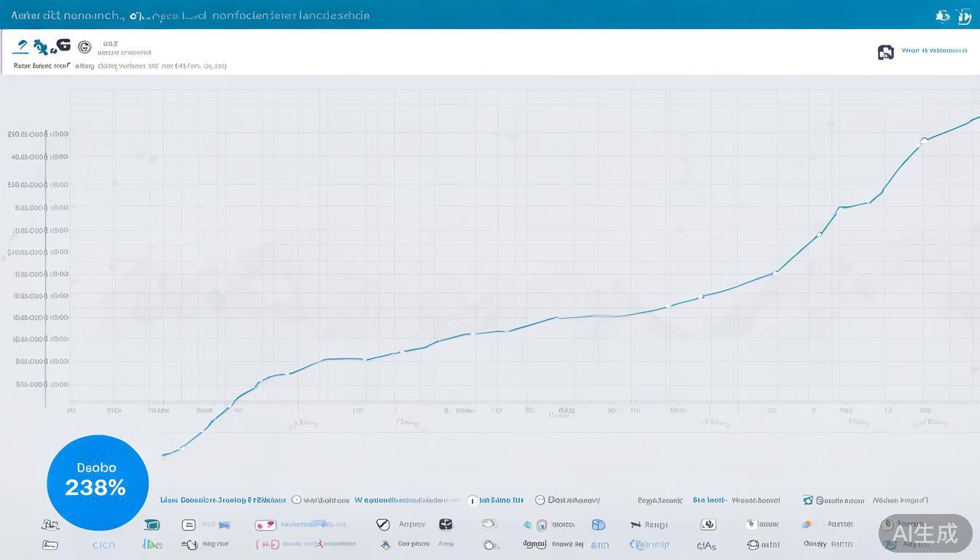Select the first tab label beneath the toolbar icons

tap(42, 66)
